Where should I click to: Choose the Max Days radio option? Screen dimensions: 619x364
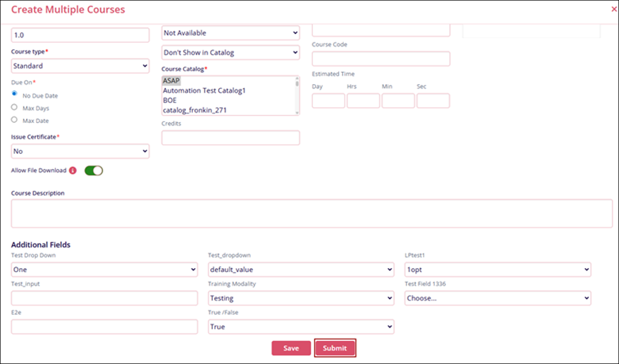[14, 107]
